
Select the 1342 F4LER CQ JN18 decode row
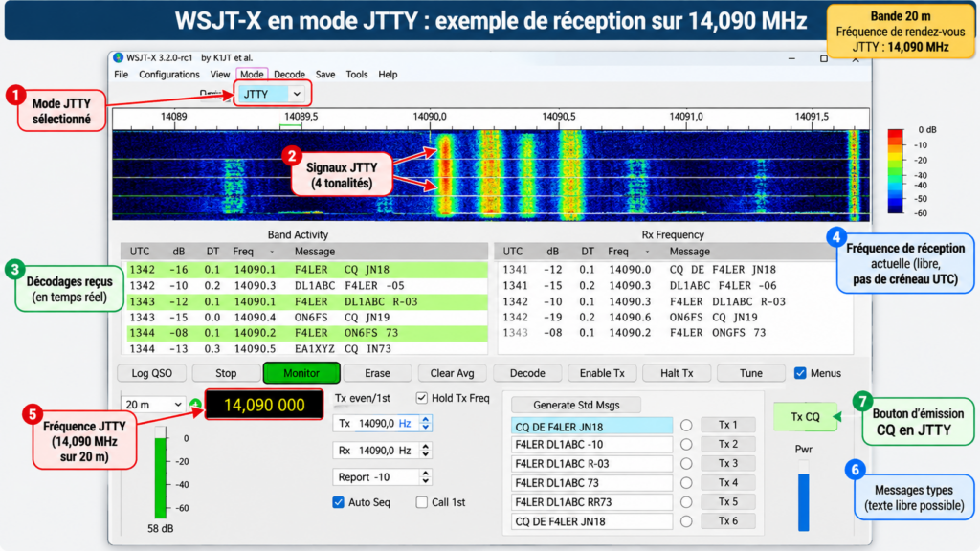coord(307,269)
